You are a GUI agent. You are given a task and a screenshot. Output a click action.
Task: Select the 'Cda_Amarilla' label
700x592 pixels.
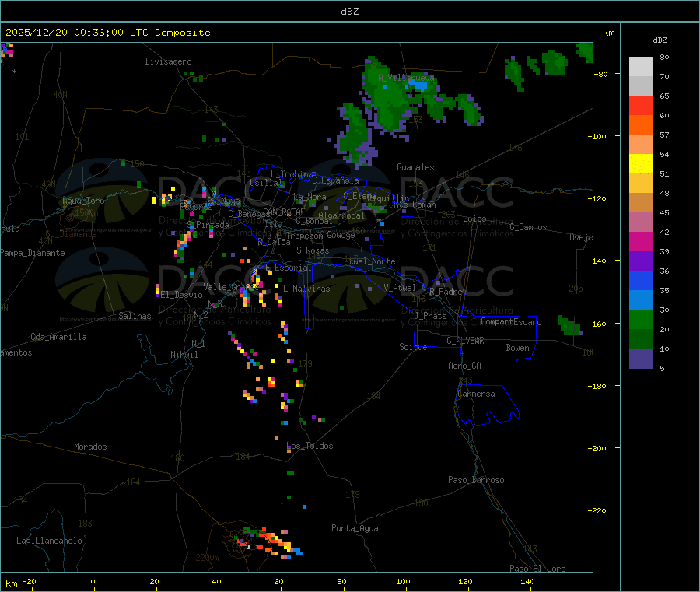point(58,337)
